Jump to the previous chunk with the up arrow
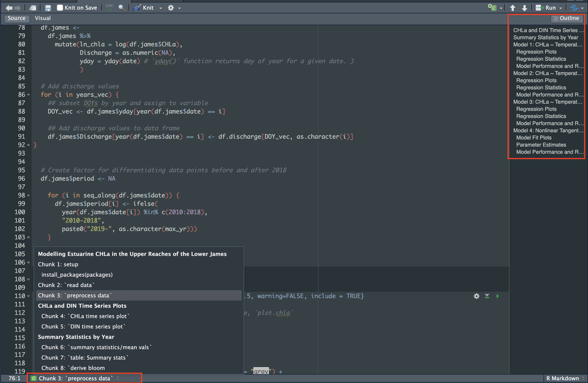Image resolution: width=588 pixels, height=383 pixels. (513, 8)
